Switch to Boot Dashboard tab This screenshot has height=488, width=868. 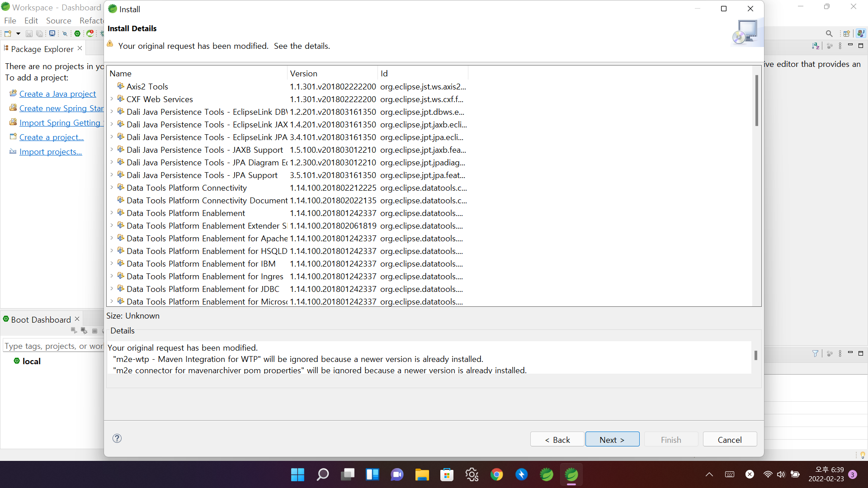(x=41, y=319)
